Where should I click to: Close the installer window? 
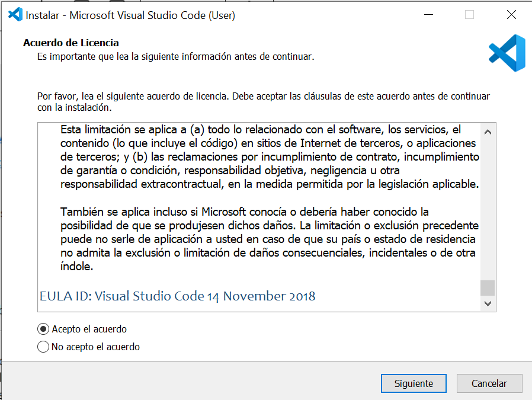pos(511,15)
